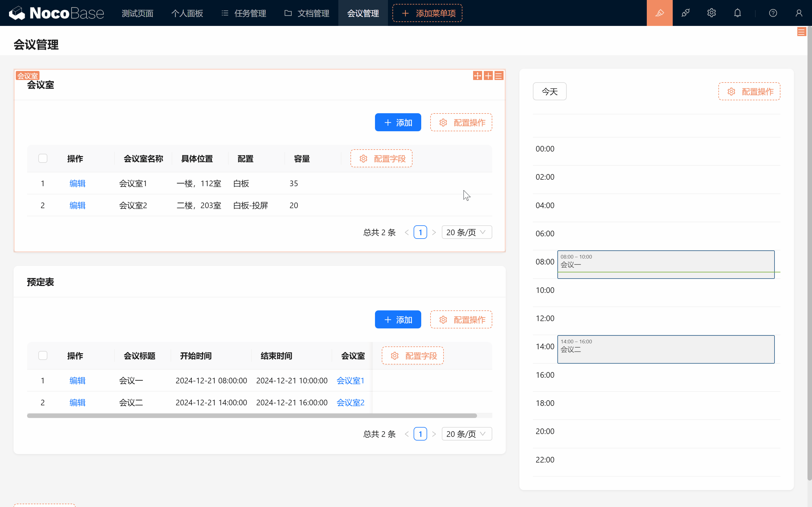The image size is (812, 507).
Task: Click the help question mark icon
Action: 773,13
